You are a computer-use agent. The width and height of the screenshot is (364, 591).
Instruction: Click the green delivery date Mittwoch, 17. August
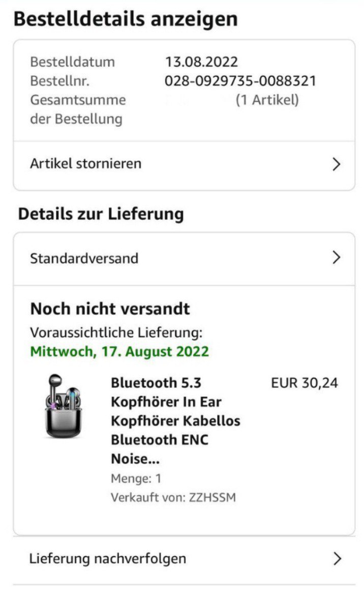pos(119,351)
